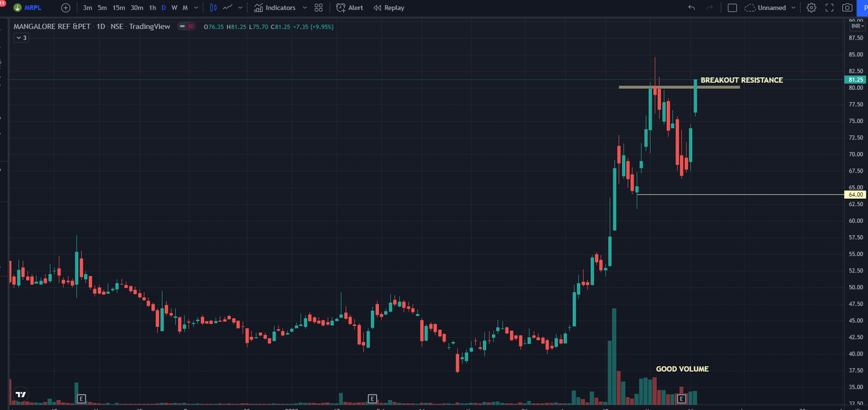Open the red notification badge at top-left corner
868x410 pixels.
point(3,4)
